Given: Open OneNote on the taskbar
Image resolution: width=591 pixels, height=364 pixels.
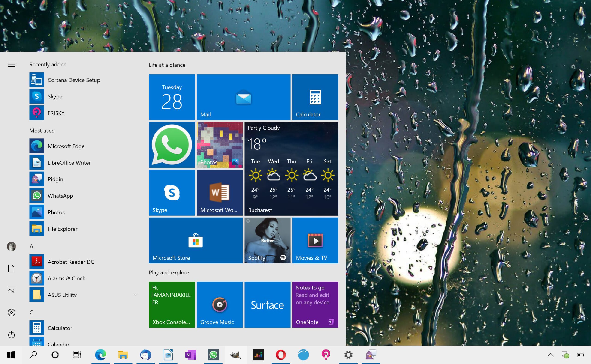Looking at the screenshot, I should click(x=191, y=355).
